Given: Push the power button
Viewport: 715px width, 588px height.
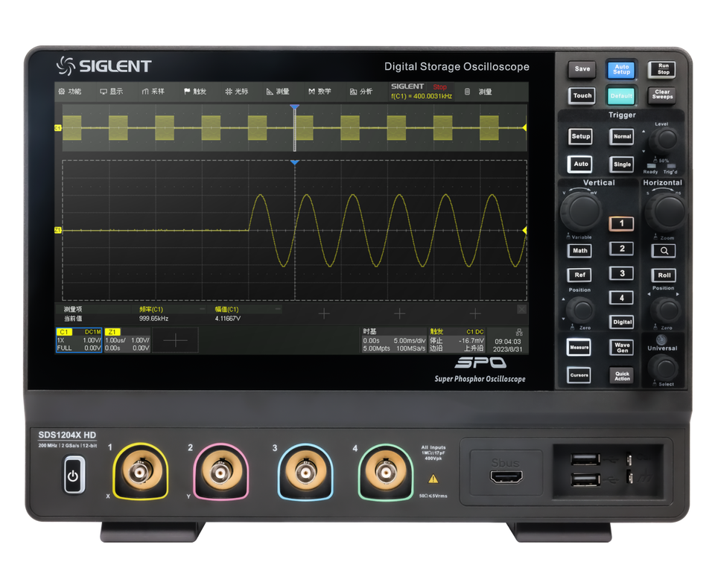Looking at the screenshot, I should click(x=73, y=476).
